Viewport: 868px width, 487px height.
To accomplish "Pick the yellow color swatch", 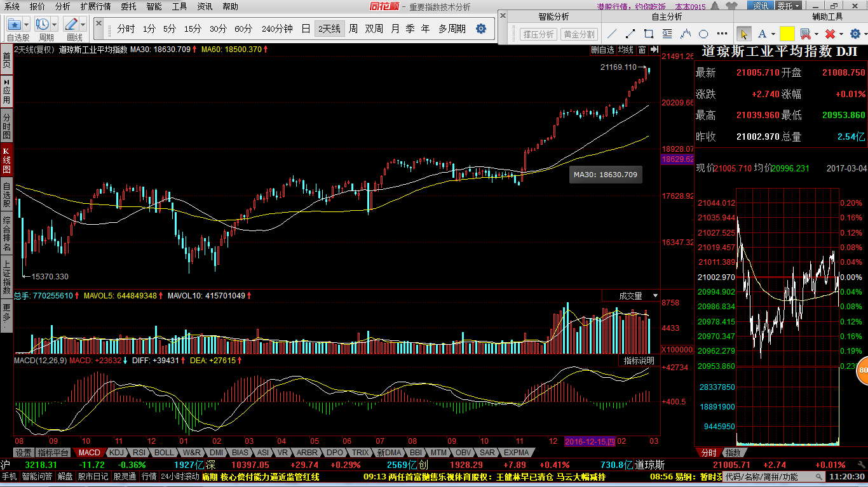I will click(787, 34).
